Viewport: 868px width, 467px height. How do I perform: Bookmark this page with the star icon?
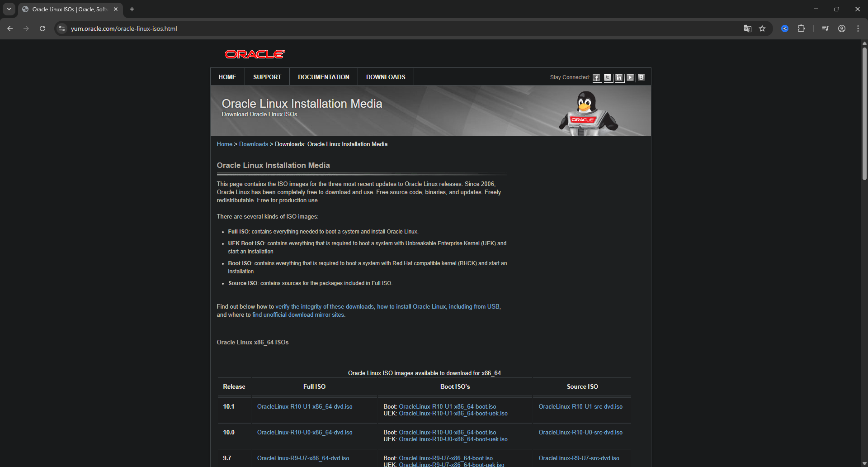tap(762, 29)
